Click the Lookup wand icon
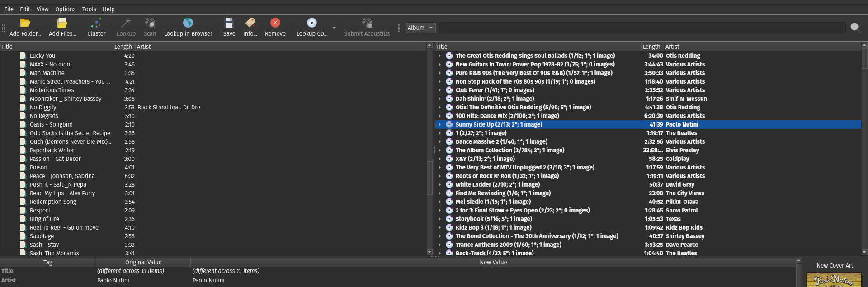The width and height of the screenshot is (868, 287). (126, 23)
